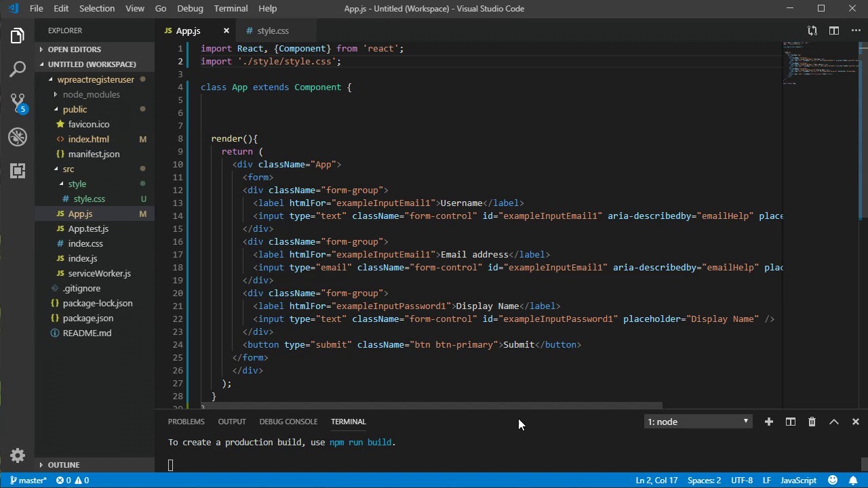Expand the node_modules folder
The image size is (868, 488).
pos(91,94)
